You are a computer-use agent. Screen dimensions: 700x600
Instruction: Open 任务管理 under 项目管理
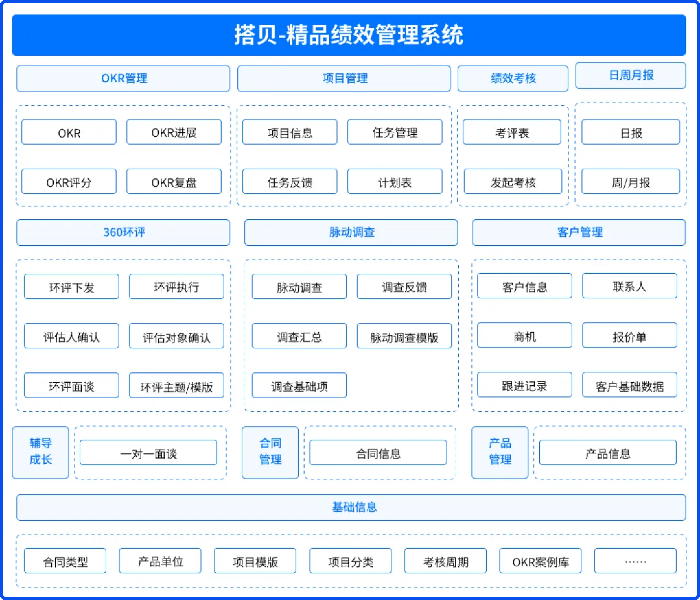point(395,133)
